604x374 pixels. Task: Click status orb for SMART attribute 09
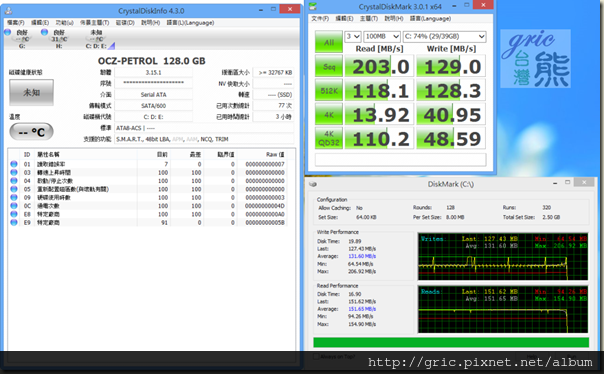coord(14,197)
